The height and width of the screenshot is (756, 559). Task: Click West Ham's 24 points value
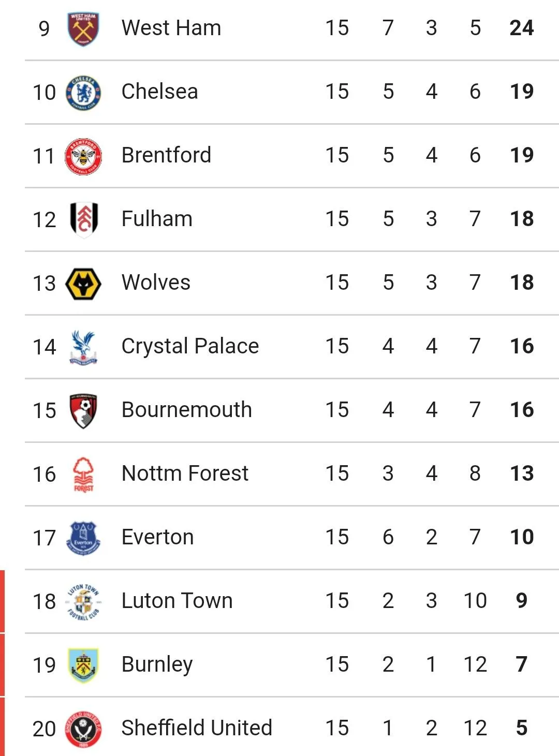pos(521,28)
